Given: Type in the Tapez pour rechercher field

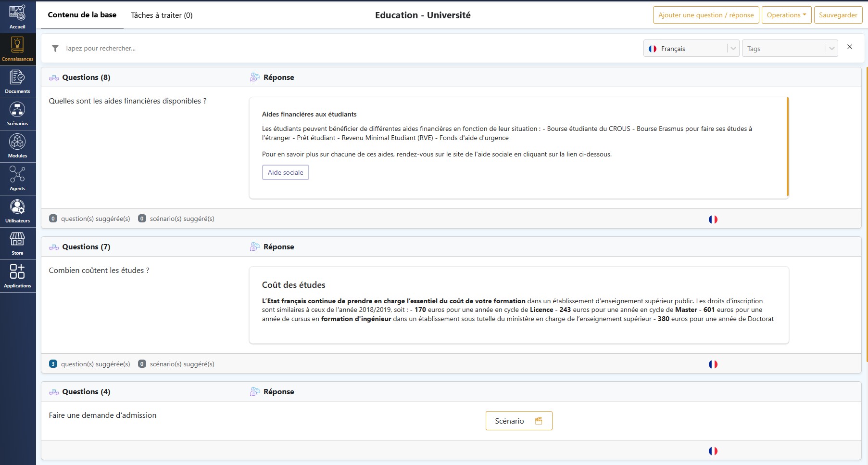Looking at the screenshot, I should click(337, 49).
